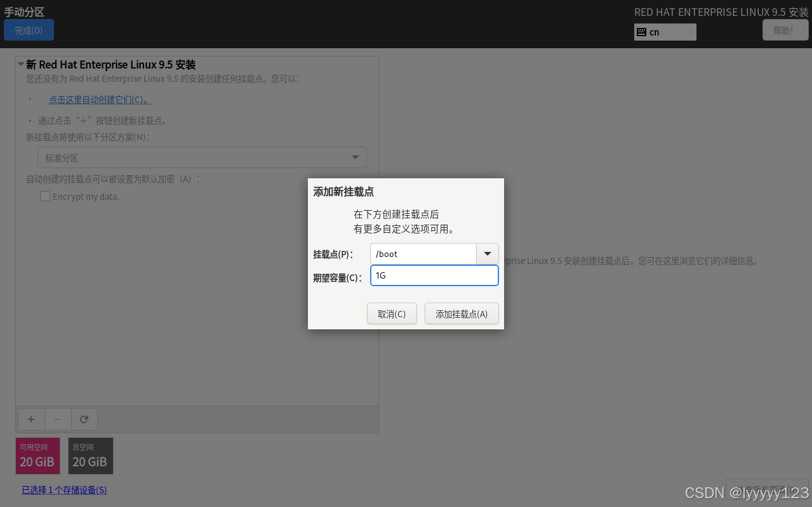Viewport: 812px width, 507px height.
Task: Click the − icon to remove a mount point
Action: click(57, 419)
